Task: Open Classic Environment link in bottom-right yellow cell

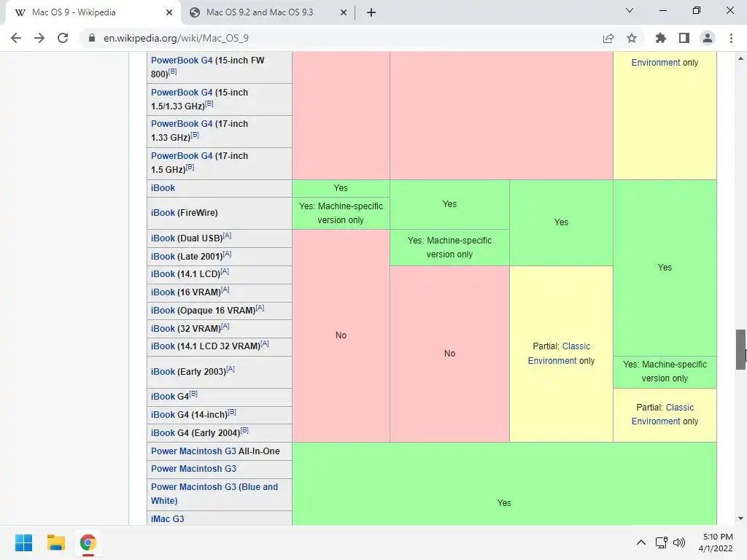Action: point(665,414)
